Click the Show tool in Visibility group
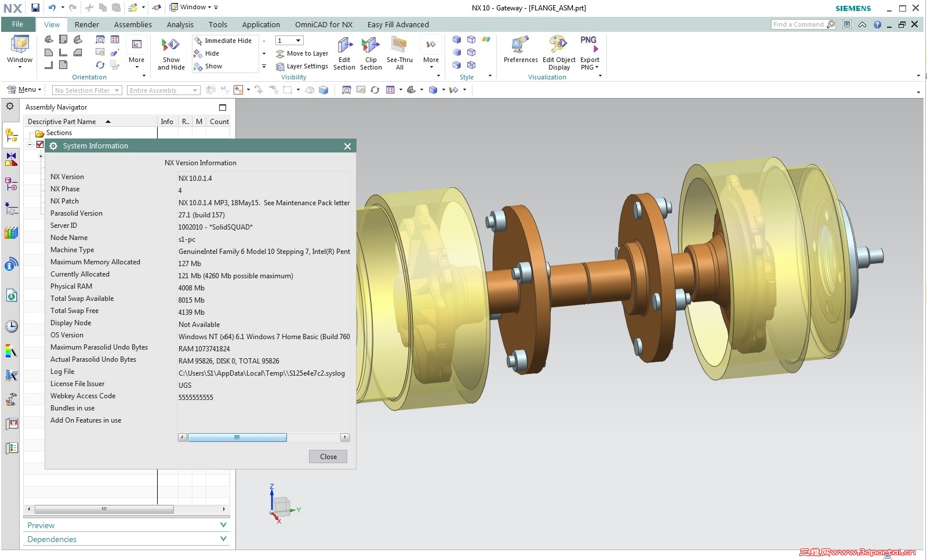 [x=208, y=66]
